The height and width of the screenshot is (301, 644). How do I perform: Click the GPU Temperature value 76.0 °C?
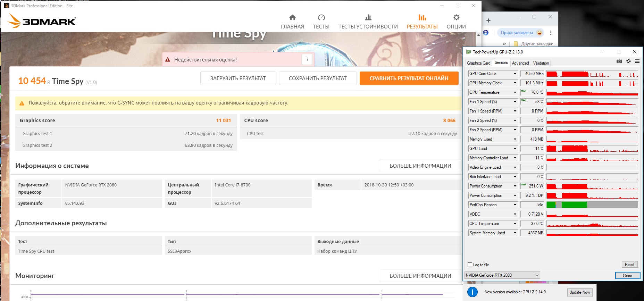532,92
